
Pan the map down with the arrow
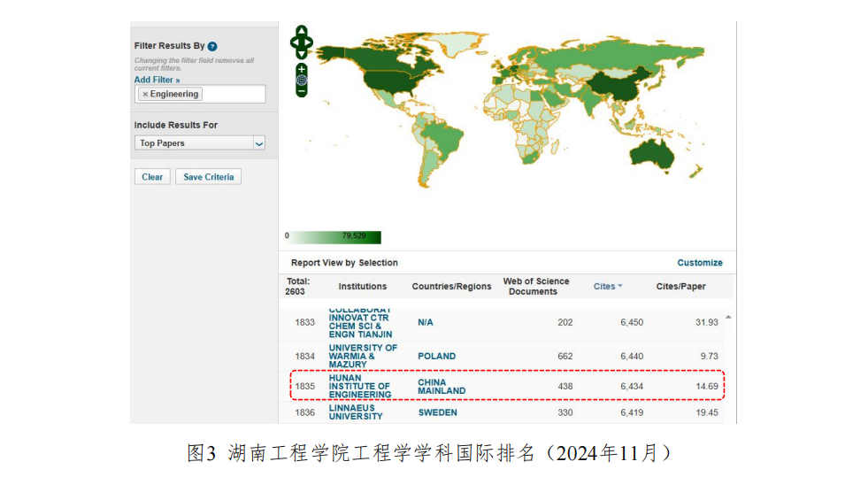(301, 54)
